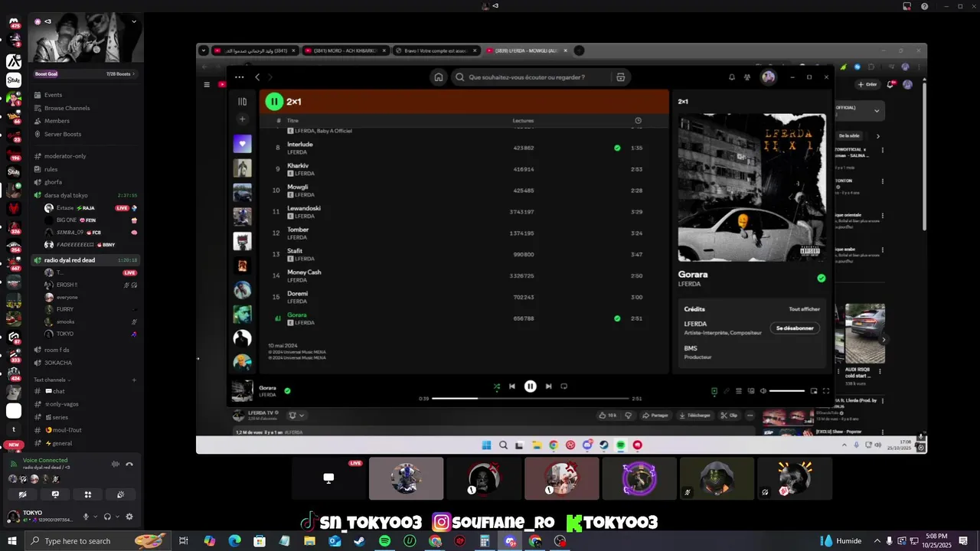
Task: Mute Spotify via the speaker icon
Action: 763,391
